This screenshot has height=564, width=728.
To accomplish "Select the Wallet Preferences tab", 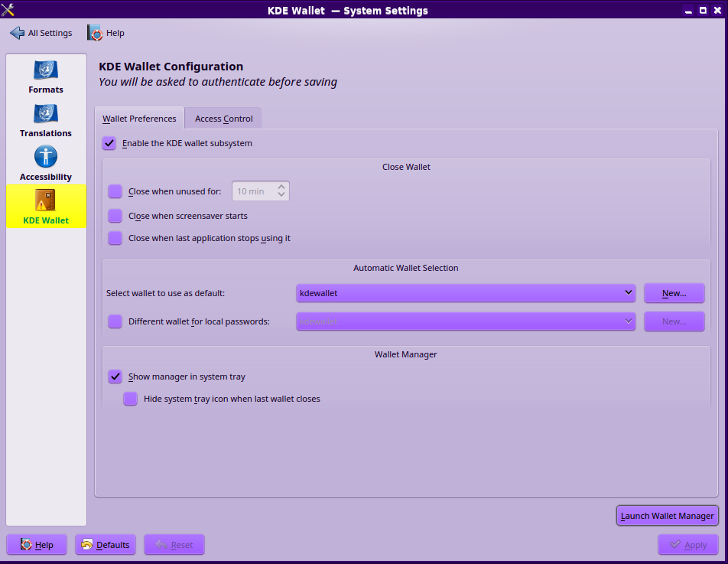I will [x=139, y=119].
